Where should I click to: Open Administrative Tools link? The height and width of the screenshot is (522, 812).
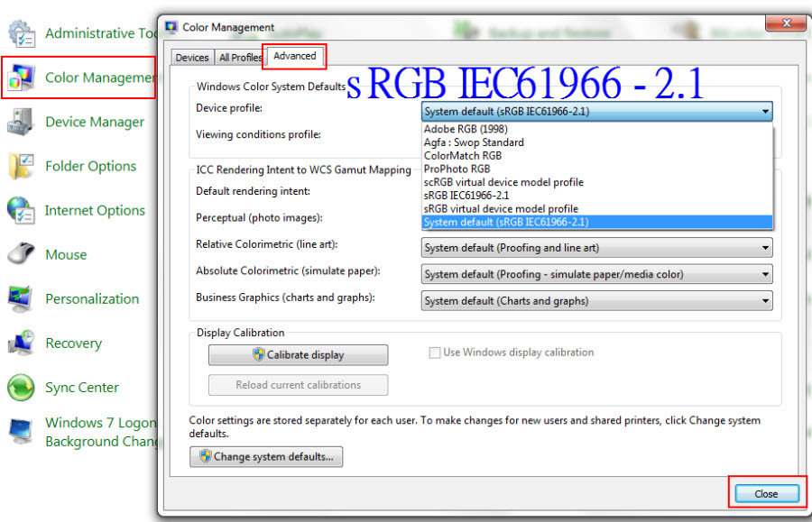coord(101,33)
